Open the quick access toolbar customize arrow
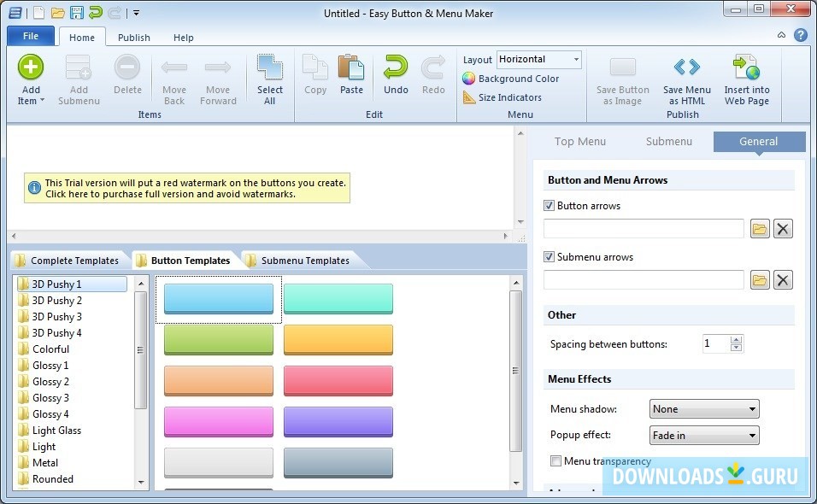This screenshot has height=504, width=817. point(136,13)
